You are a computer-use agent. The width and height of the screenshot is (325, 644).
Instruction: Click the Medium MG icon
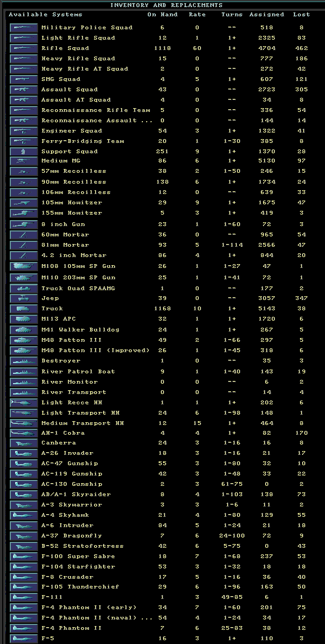pyautogui.click(x=24, y=160)
